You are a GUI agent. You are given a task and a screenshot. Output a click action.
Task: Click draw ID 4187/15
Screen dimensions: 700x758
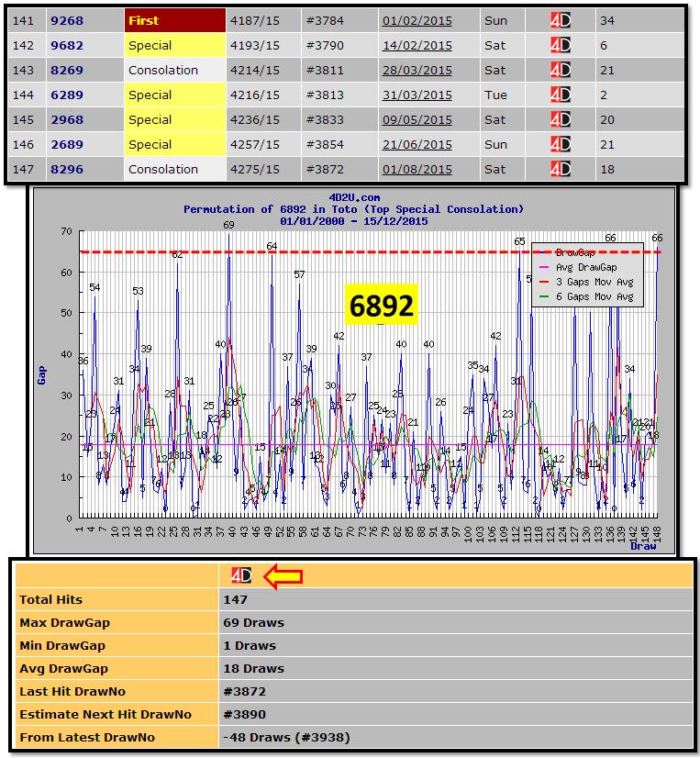click(x=255, y=21)
